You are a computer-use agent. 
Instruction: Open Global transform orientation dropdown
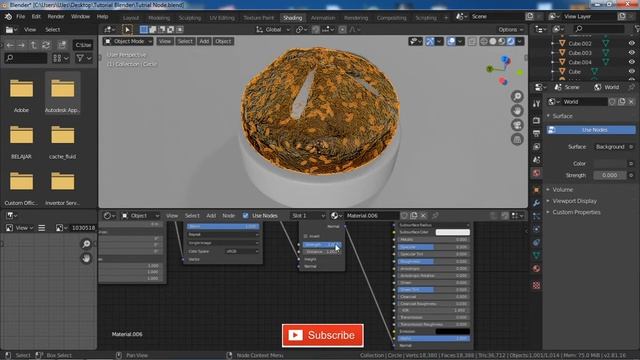(273, 29)
